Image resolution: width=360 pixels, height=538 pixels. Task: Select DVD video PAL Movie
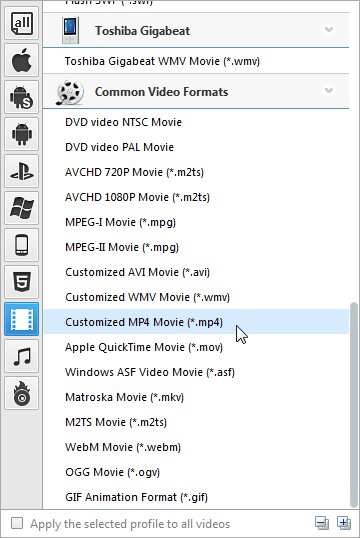196,147
